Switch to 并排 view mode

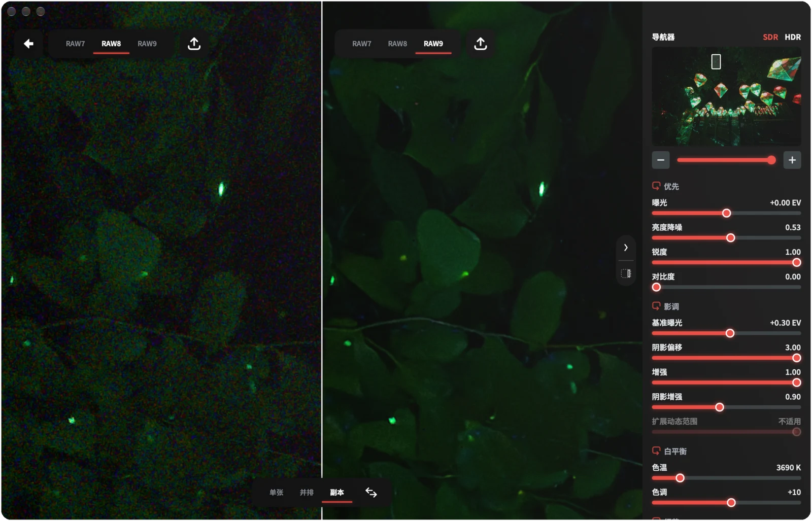[x=307, y=493]
